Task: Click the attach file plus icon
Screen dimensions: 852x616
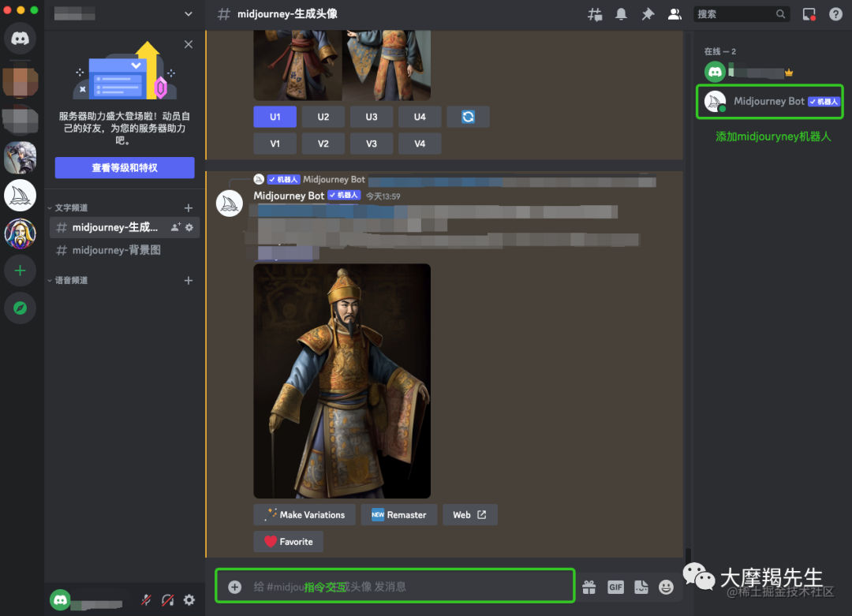Action: [x=235, y=587]
